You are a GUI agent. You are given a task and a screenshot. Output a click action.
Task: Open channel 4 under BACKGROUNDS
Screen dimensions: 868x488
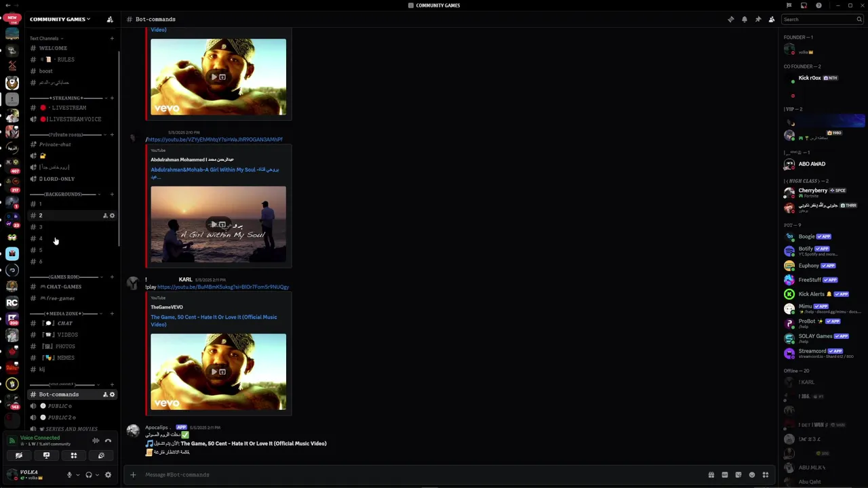[x=73, y=239]
